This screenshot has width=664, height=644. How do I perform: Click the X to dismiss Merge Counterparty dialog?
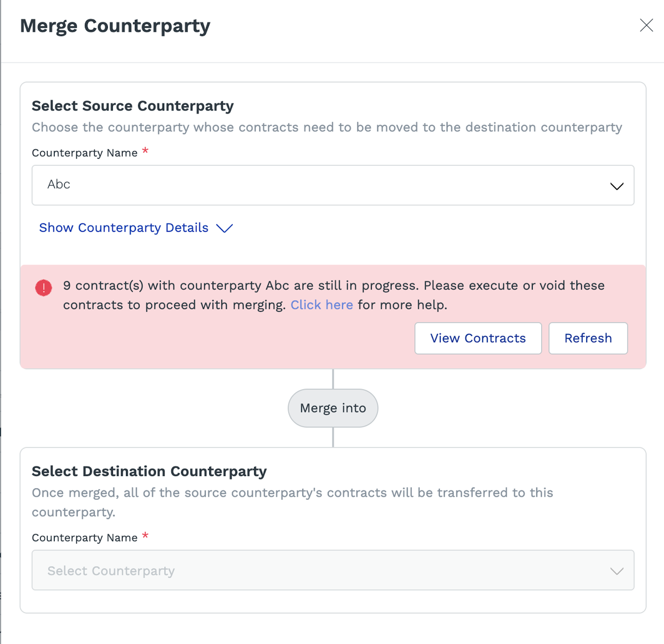[646, 26]
